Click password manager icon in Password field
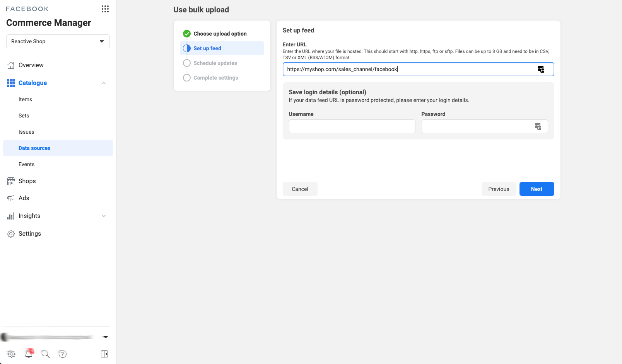The height and width of the screenshot is (364, 622). pyautogui.click(x=538, y=126)
